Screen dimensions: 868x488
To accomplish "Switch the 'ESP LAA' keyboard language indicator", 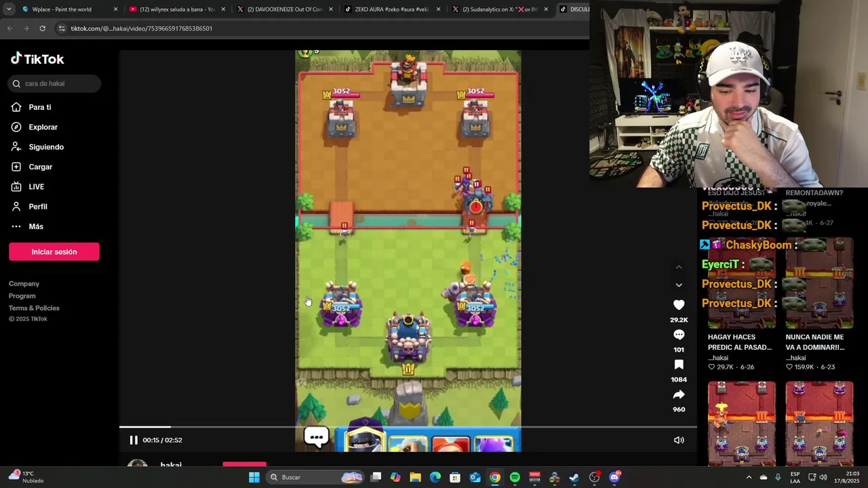I will pyautogui.click(x=795, y=477).
